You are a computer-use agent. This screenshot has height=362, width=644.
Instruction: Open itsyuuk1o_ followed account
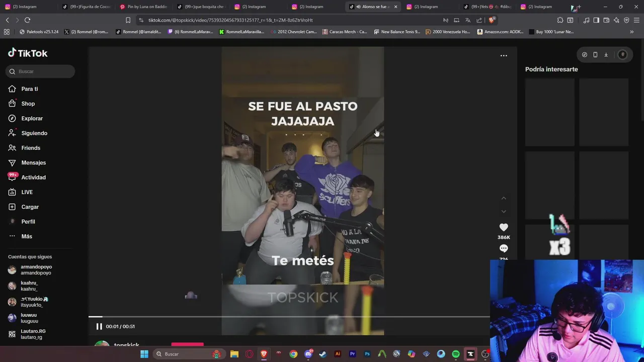tap(28, 302)
